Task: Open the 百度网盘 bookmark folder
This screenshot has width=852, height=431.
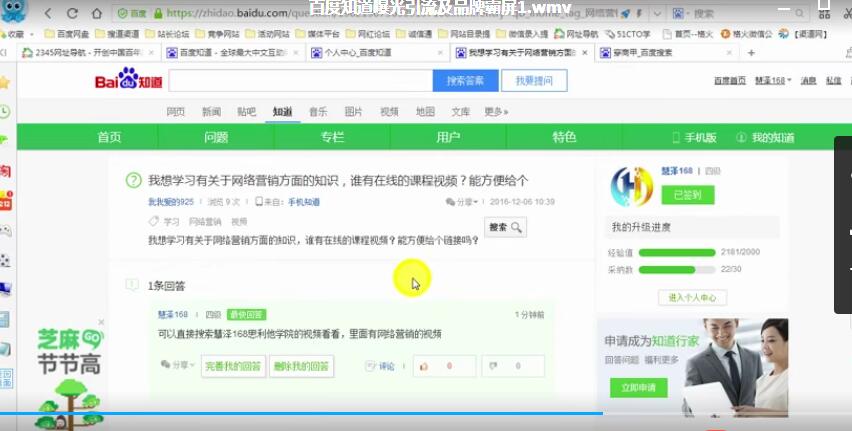Action: point(66,34)
